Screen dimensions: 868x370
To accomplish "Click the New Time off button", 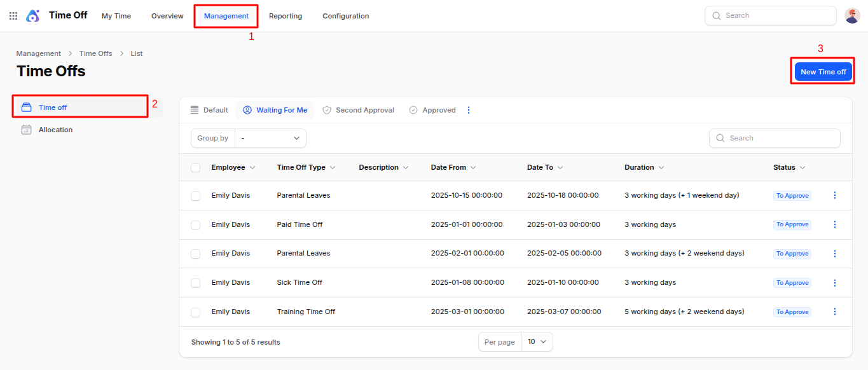I will click(x=823, y=72).
